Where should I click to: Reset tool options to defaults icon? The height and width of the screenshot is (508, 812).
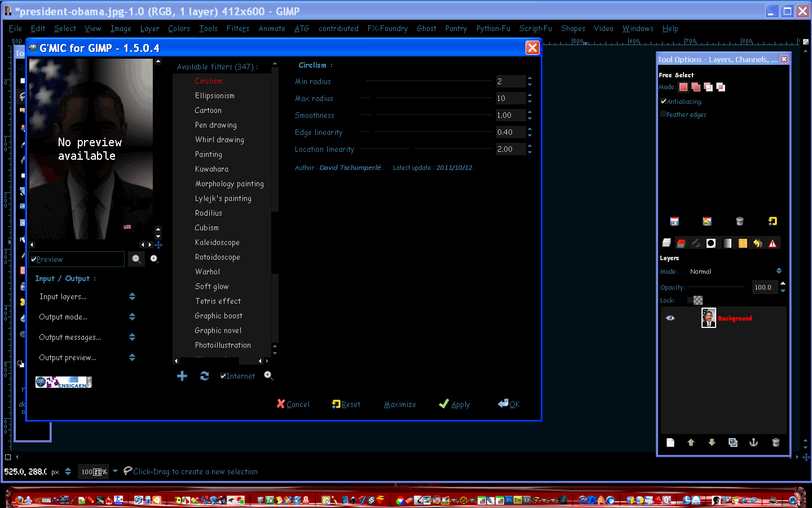tap(773, 221)
